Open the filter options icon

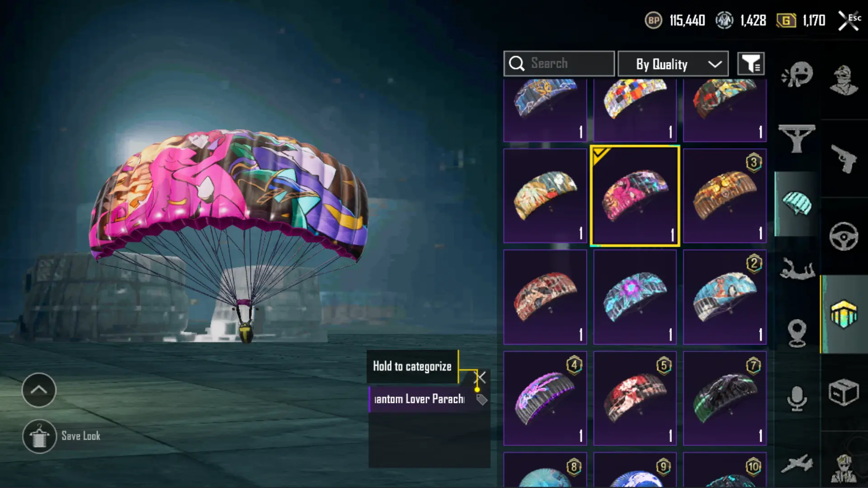751,64
